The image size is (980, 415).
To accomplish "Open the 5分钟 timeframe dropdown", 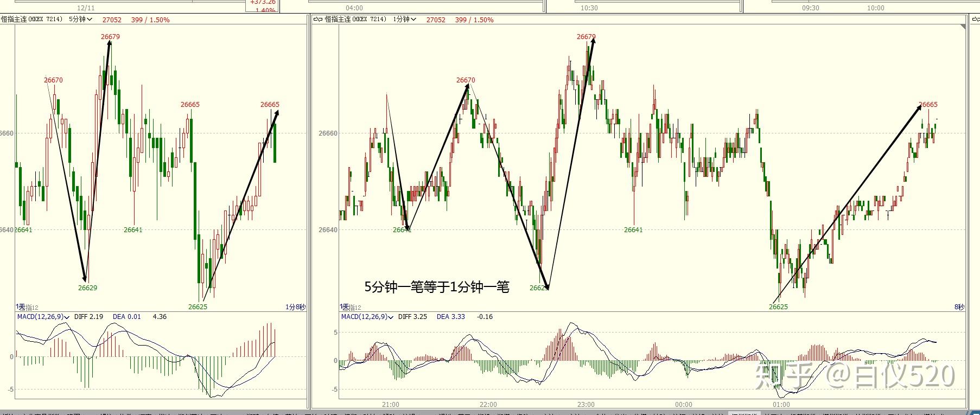I will pyautogui.click(x=80, y=20).
